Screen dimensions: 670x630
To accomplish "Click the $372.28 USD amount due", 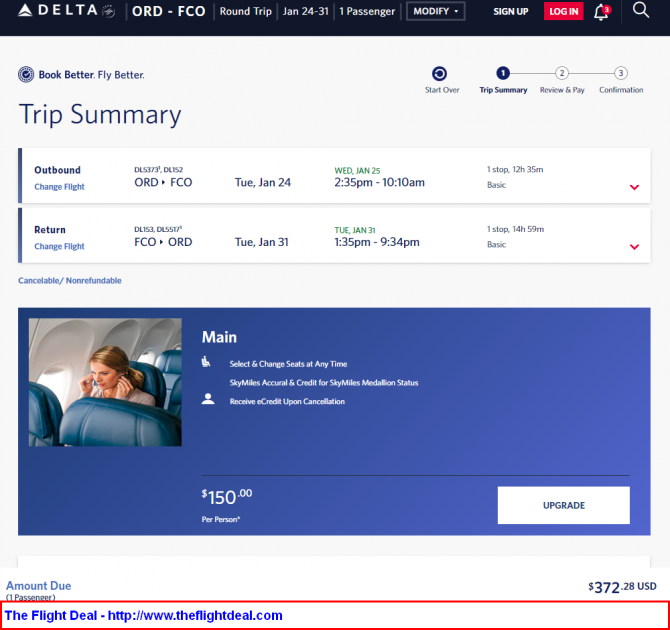I will pos(622,587).
